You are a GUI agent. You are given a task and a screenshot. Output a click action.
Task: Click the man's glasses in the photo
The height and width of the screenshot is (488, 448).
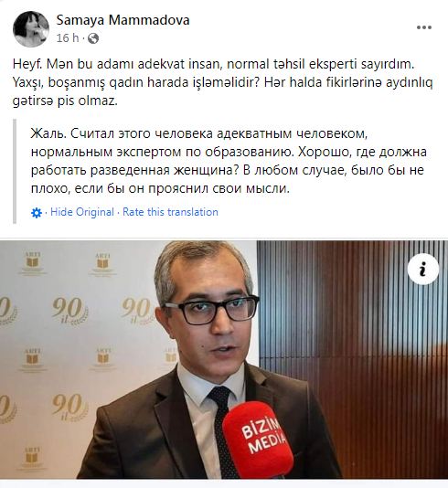tap(211, 309)
